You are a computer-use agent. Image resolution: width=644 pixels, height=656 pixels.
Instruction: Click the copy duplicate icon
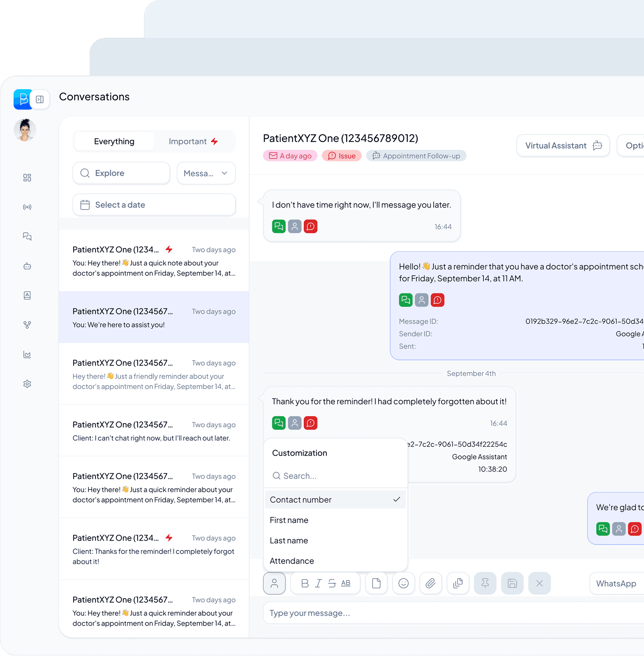(458, 583)
